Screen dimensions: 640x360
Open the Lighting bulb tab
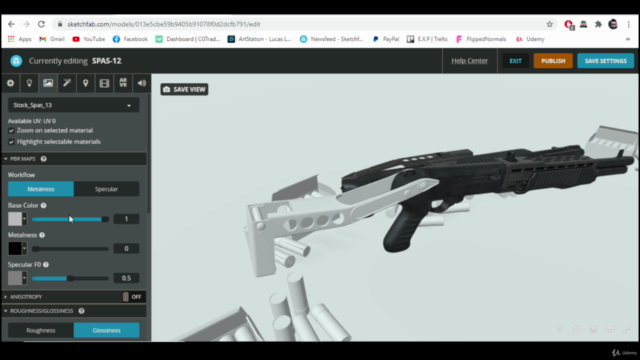click(x=29, y=83)
